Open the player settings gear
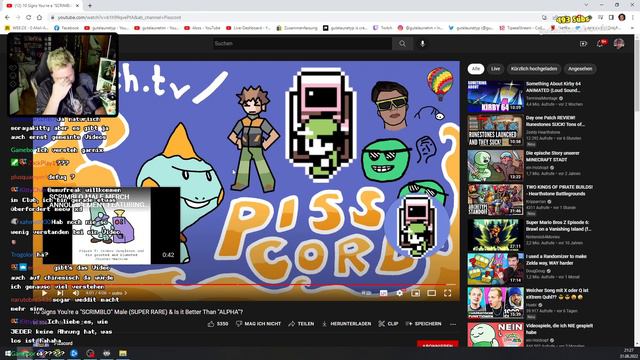Viewport: 640px width, 360px height. click(x=400, y=293)
